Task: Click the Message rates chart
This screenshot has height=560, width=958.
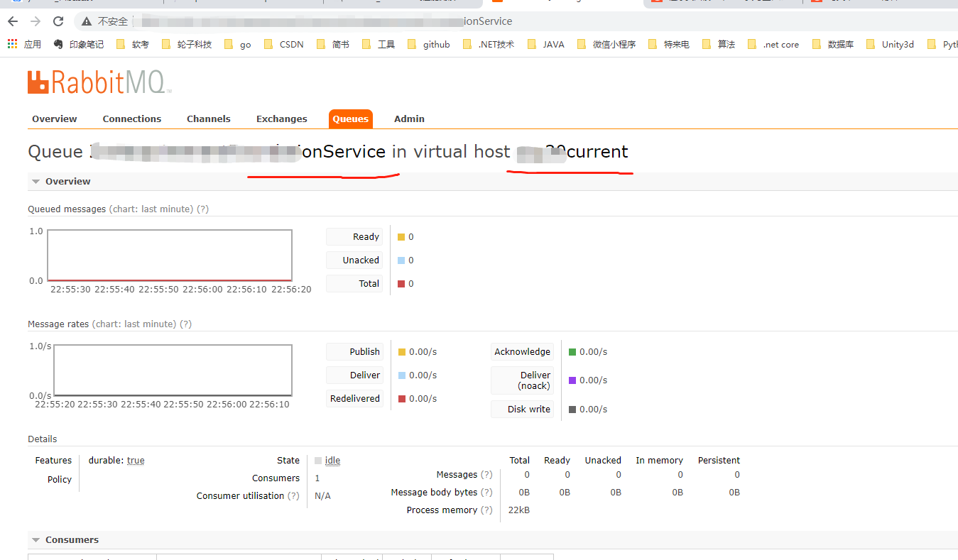Action: pos(173,370)
